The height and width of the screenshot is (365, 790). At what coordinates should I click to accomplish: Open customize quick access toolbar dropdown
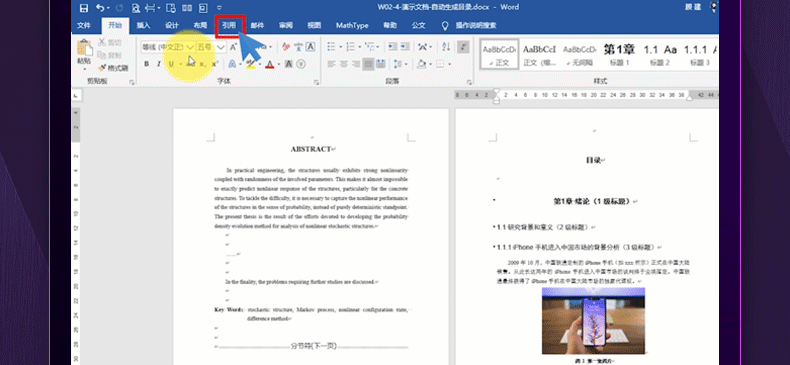tap(219, 8)
